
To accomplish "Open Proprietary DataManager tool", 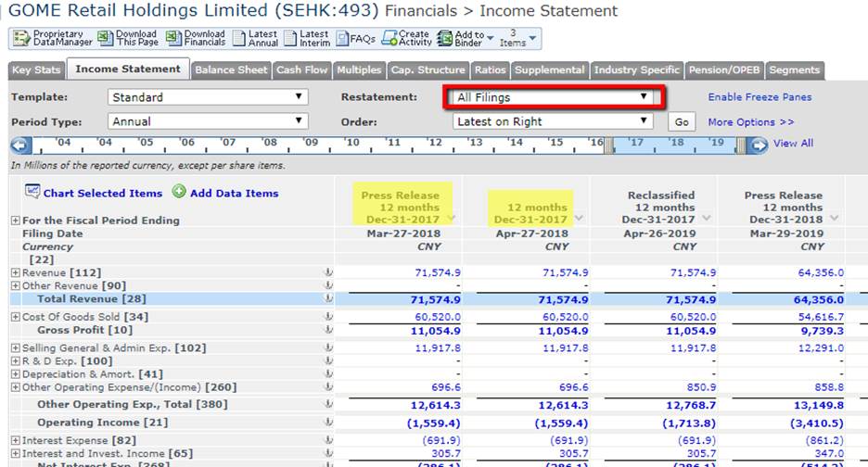I will 53,38.
